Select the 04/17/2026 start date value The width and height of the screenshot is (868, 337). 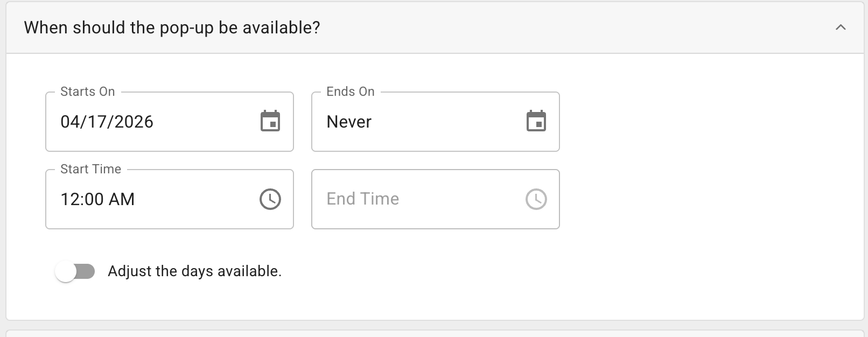[107, 122]
